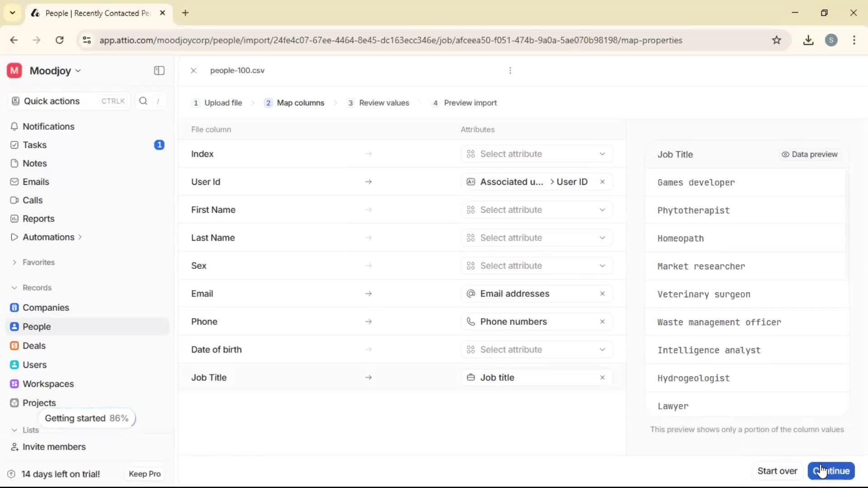
Task: Collapse the Favorites section
Action: pyautogui.click(x=14, y=262)
